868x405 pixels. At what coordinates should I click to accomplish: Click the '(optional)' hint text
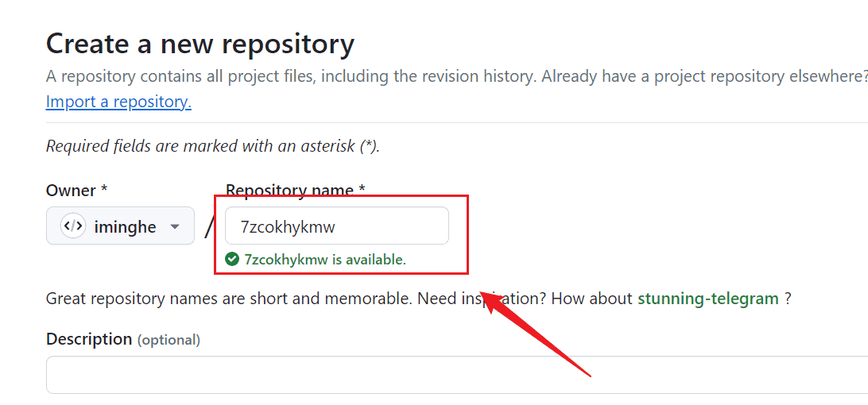pos(169,340)
